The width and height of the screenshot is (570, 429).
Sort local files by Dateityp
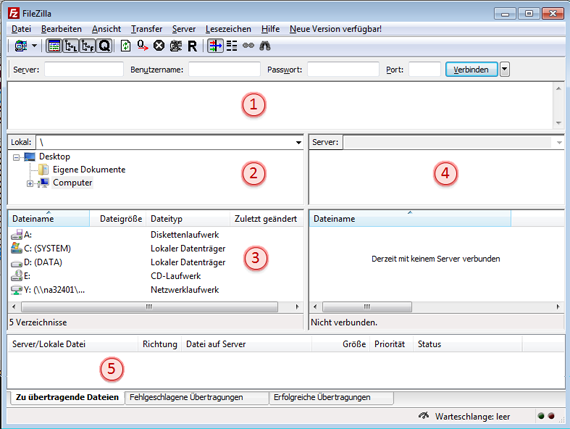[188, 218]
